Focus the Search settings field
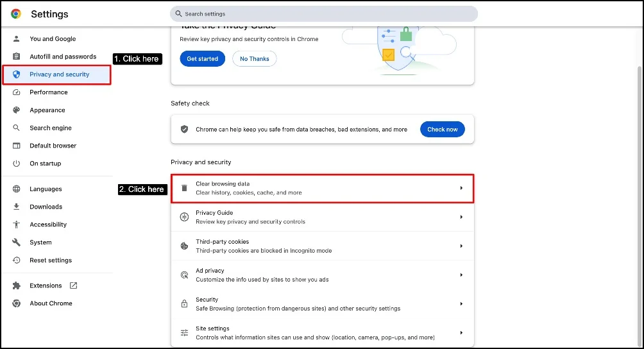The height and width of the screenshot is (349, 644). click(324, 13)
